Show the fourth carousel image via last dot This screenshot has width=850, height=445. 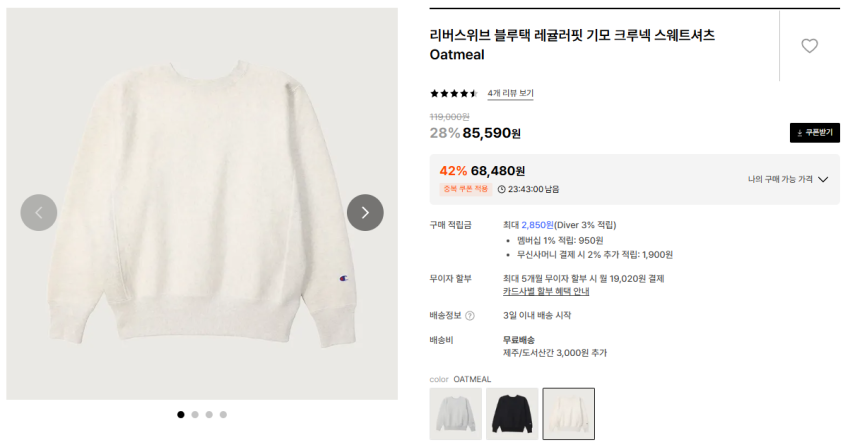point(223,414)
